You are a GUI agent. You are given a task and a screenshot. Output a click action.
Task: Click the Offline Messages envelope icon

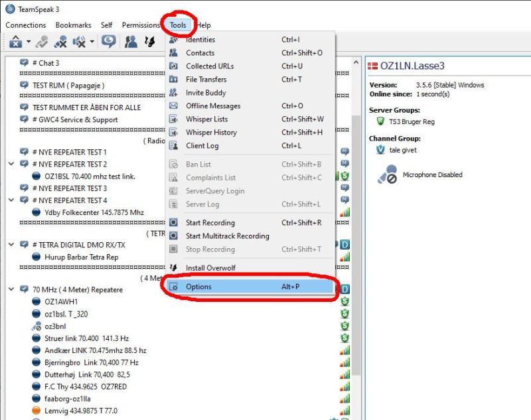(173, 105)
